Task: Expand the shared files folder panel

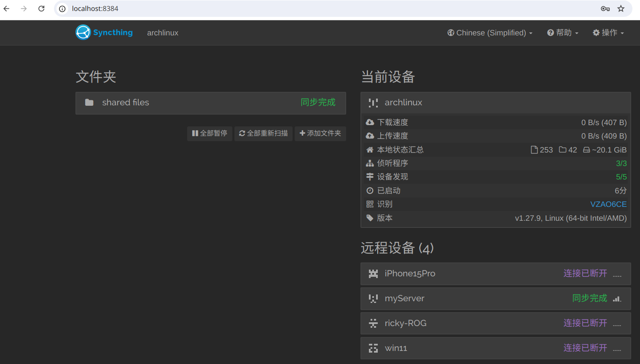Action: [x=210, y=103]
